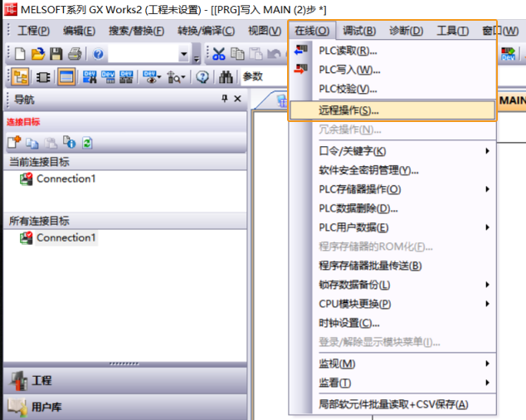Print using the printer icon
Screen dimensions: 526x420
[x=75, y=54]
